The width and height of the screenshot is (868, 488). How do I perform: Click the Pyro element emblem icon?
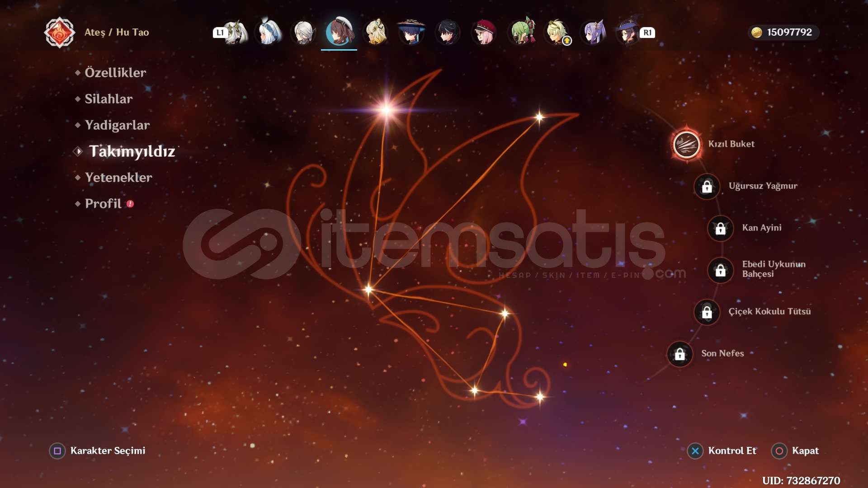tap(59, 33)
